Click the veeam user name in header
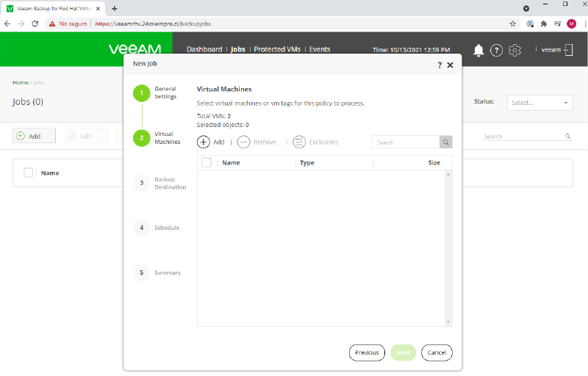The height and width of the screenshot is (376, 588). (551, 50)
